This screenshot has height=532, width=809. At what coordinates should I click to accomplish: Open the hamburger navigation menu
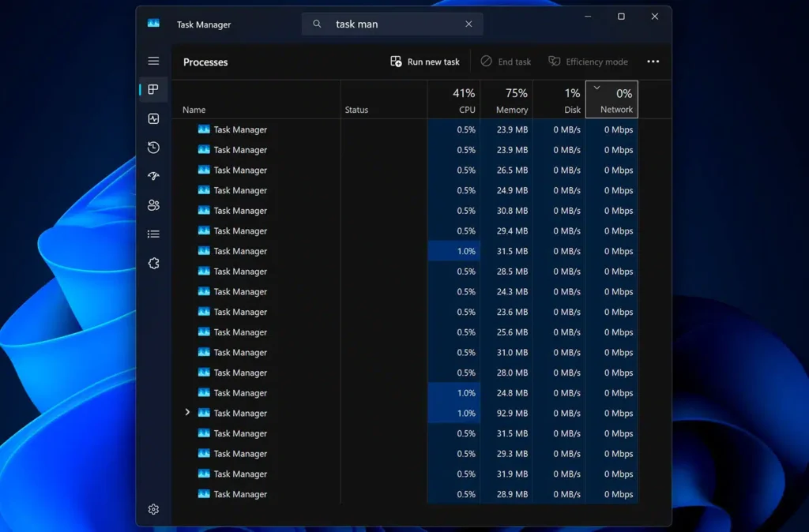[x=153, y=61]
